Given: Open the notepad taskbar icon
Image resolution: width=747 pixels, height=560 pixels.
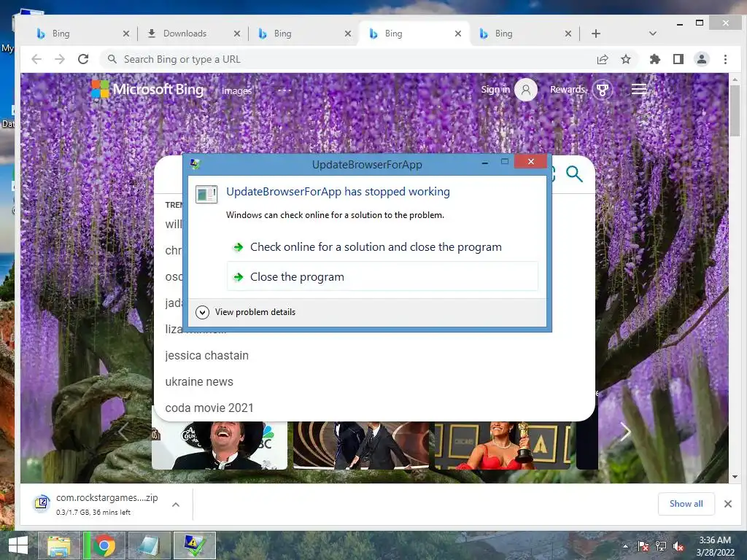Looking at the screenshot, I should tap(149, 545).
